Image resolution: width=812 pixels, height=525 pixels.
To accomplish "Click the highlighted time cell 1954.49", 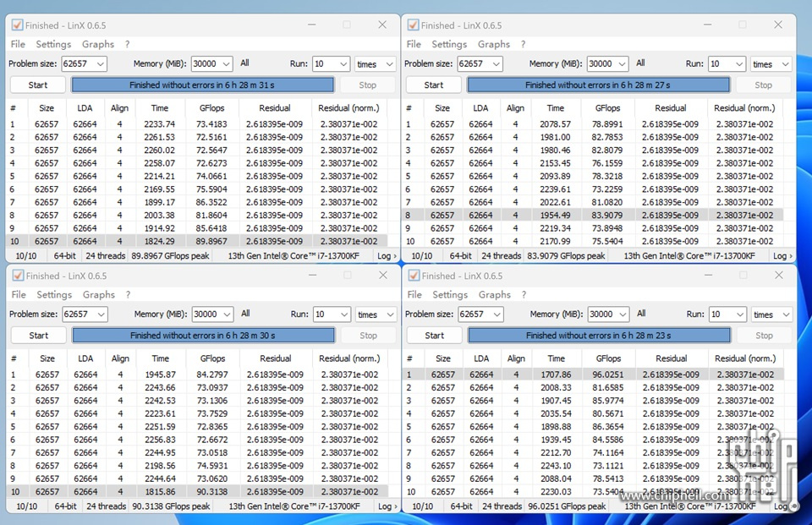I will click(555, 216).
